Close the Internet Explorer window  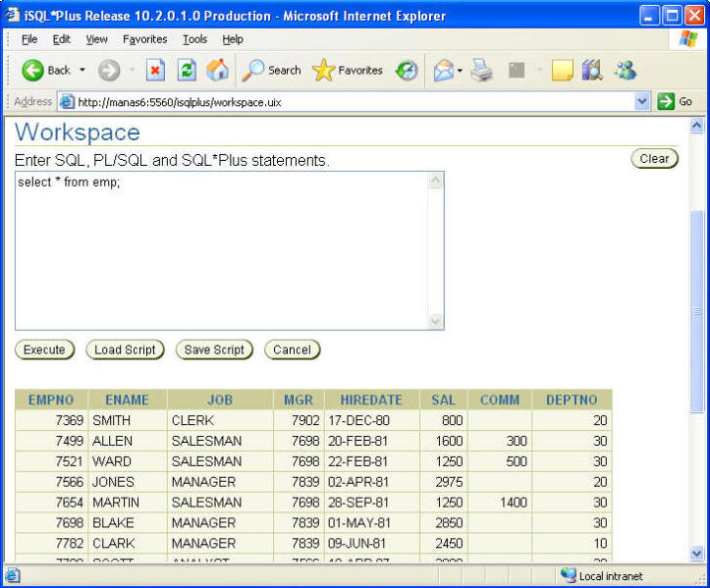point(694,16)
